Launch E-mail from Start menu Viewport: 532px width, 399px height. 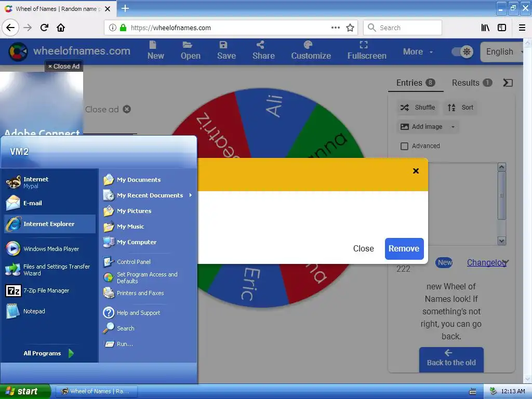coord(50,203)
